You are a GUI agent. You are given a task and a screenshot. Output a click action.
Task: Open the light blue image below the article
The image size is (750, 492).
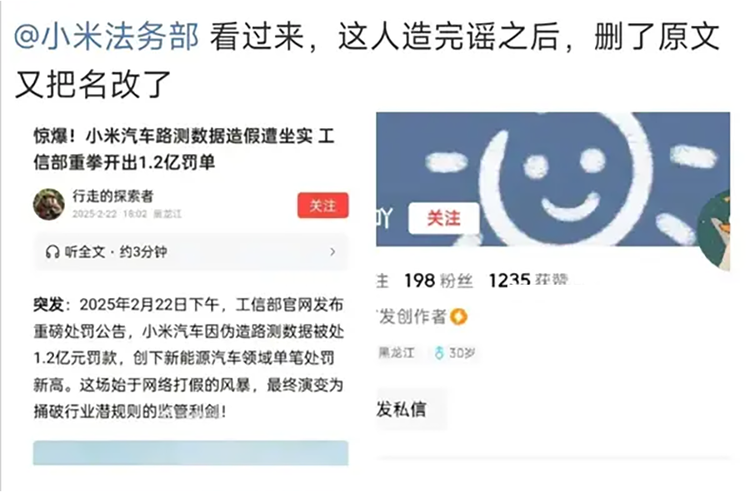point(190,453)
